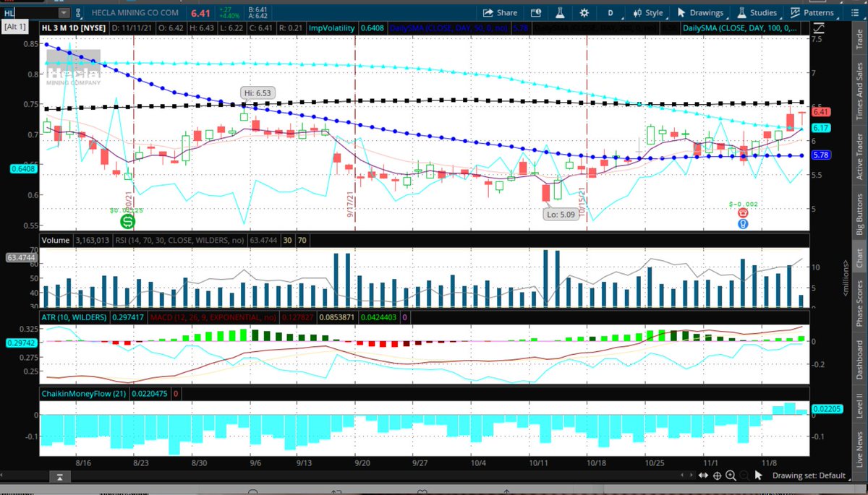The image size is (868, 495).
Task: Open the D timeframe dropdown
Action: (612, 12)
